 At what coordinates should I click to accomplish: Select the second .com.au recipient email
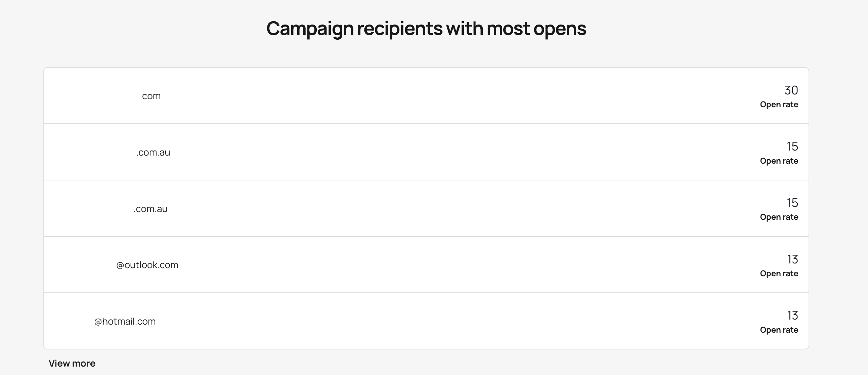(x=150, y=209)
